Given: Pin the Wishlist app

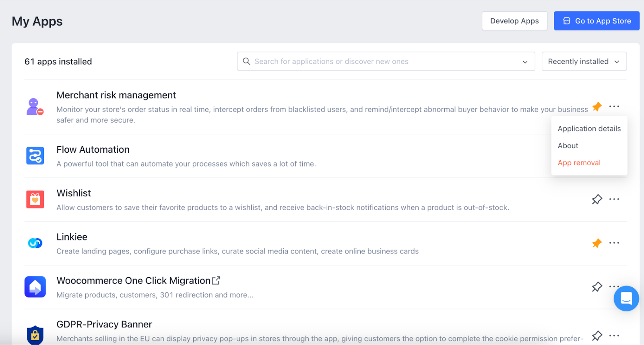Looking at the screenshot, I should tap(597, 199).
